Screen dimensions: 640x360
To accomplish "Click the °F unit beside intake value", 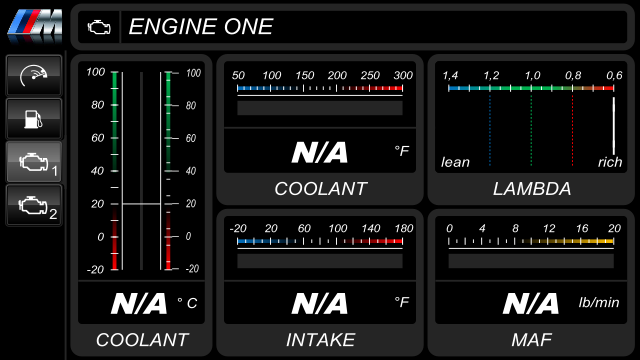I will (402, 302).
